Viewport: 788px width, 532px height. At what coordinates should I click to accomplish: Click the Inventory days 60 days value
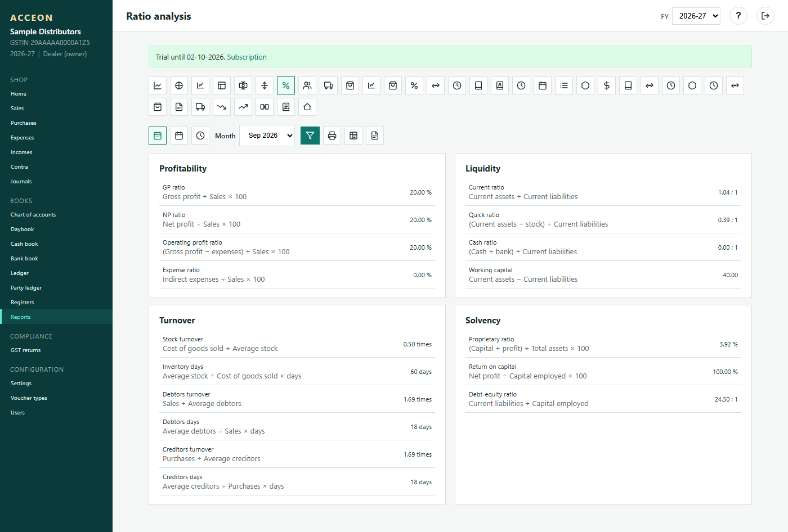(421, 372)
